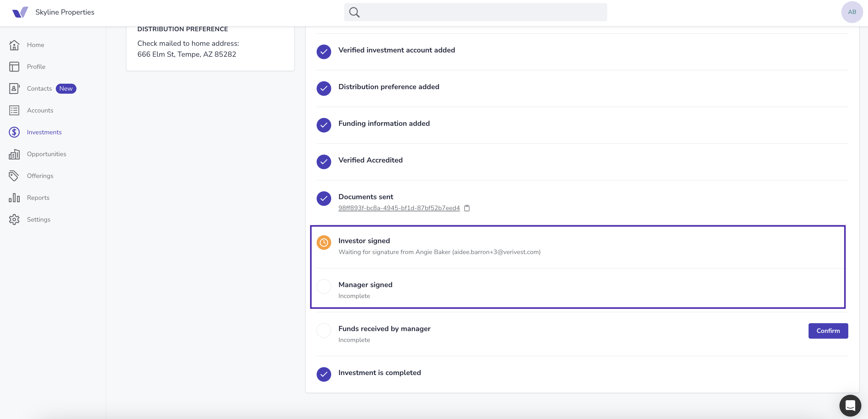Click the Skyline Properties logo icon
This screenshot has height=419, width=868.
click(20, 12)
